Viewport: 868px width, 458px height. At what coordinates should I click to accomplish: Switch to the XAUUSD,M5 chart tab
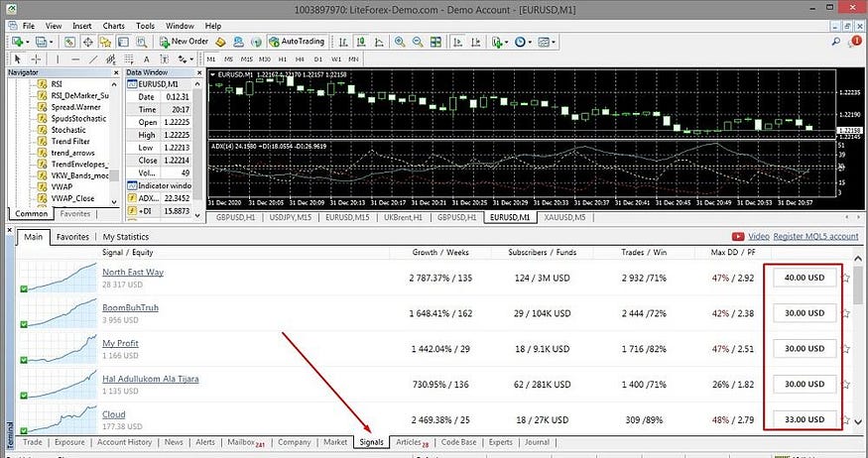tap(565, 217)
